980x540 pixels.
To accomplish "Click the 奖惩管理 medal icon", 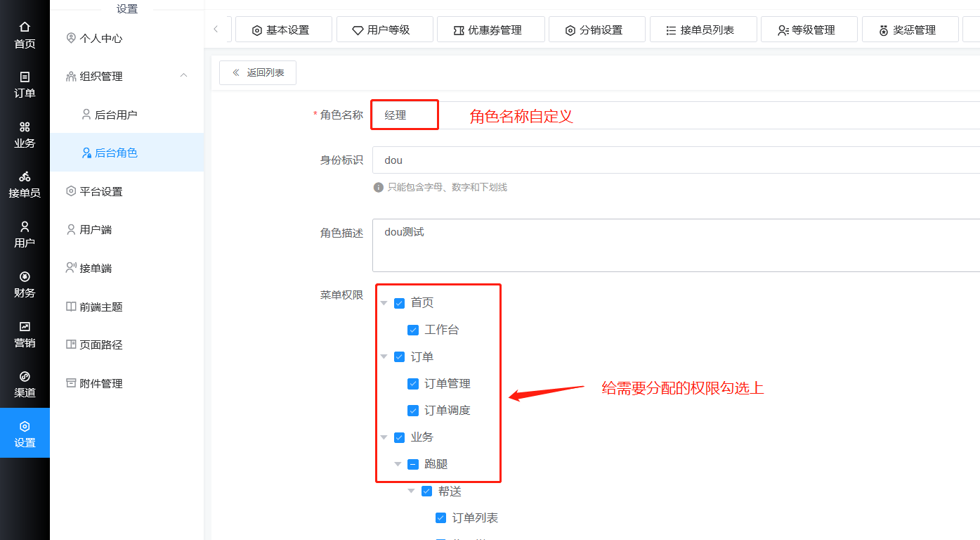I will [x=884, y=30].
